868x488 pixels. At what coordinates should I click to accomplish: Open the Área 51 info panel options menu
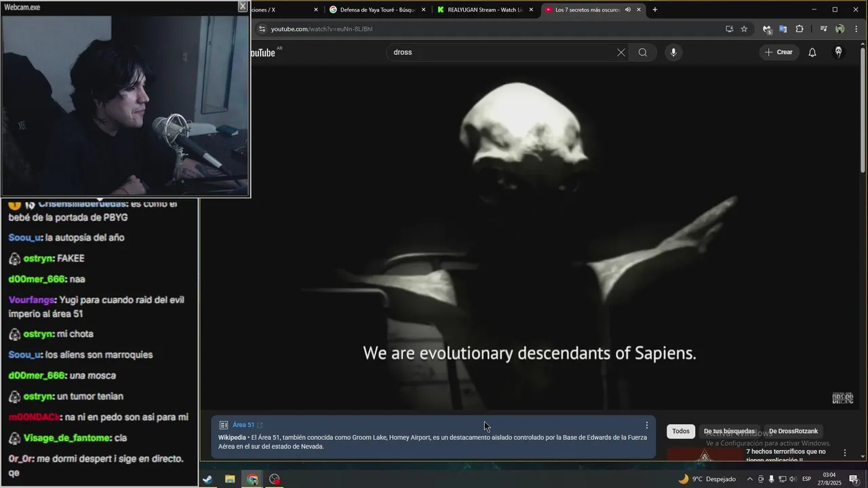646,425
